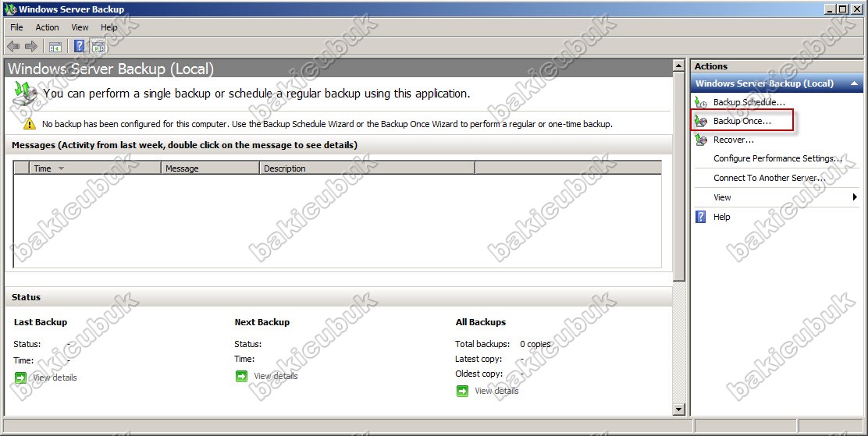Minimize the Windows Server Backup window
Screen dimensions: 868x436
831,9
